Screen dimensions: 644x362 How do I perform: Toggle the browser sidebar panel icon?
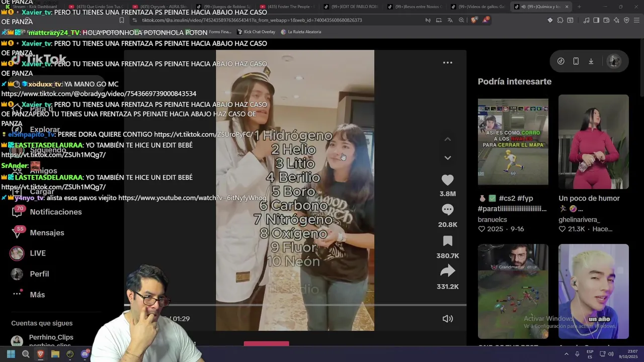tap(596, 20)
